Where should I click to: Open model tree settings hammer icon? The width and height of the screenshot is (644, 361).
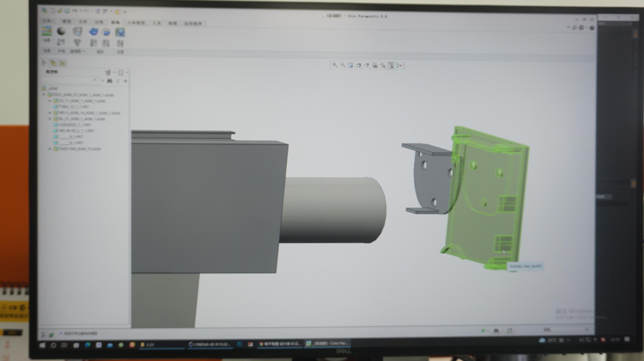[x=108, y=73]
